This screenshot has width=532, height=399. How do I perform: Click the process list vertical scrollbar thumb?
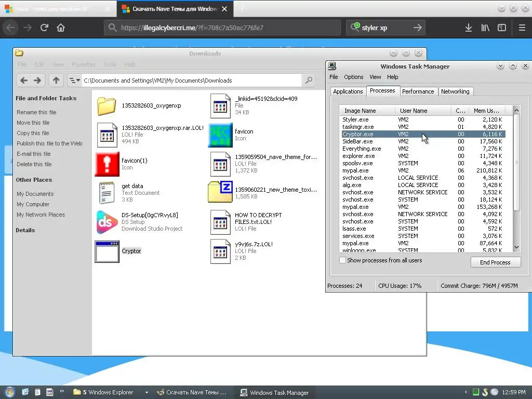tap(516, 162)
